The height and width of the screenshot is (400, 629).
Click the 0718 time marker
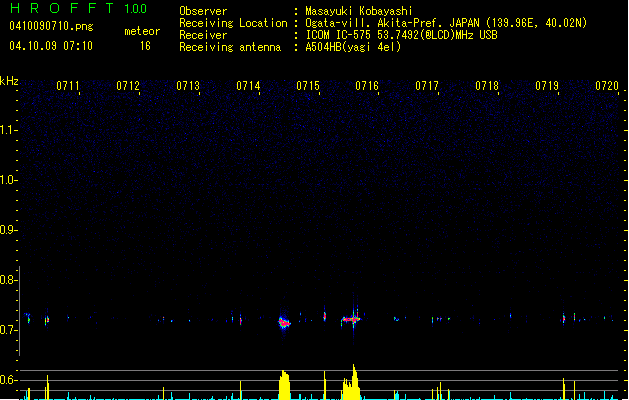487,86
